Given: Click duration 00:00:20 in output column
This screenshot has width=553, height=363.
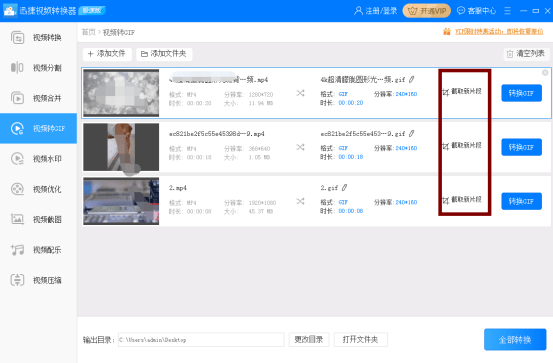Looking at the screenshot, I should [x=351, y=103].
